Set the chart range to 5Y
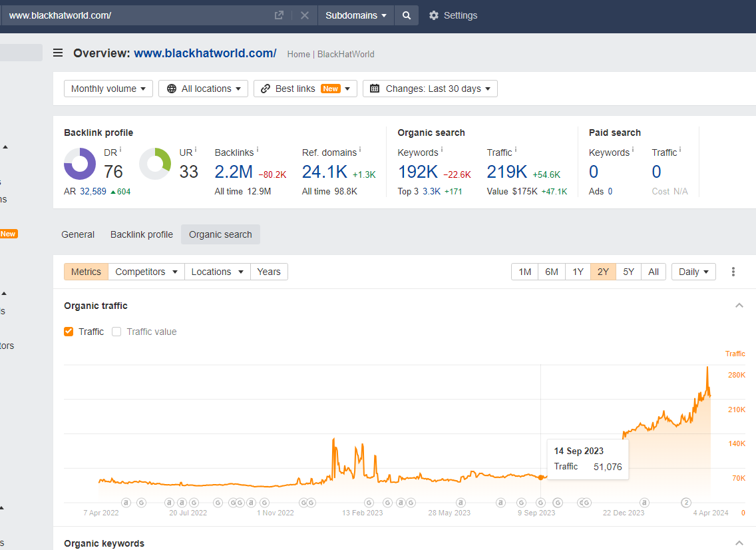The width and height of the screenshot is (756, 550). coord(628,272)
